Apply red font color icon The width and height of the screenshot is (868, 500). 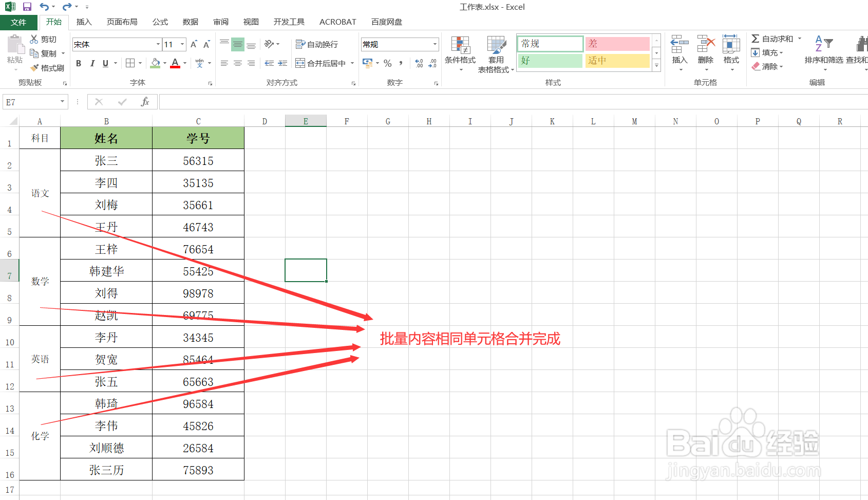[x=175, y=63]
